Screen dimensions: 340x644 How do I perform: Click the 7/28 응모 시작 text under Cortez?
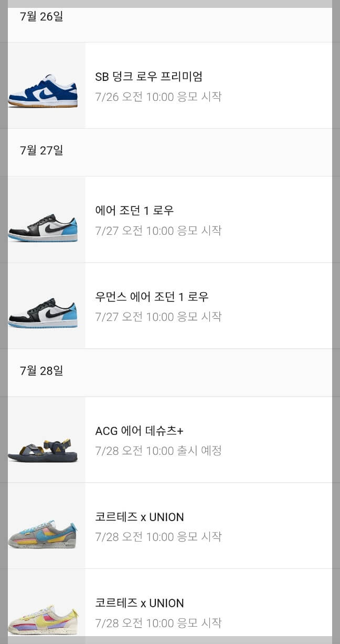click(x=159, y=537)
